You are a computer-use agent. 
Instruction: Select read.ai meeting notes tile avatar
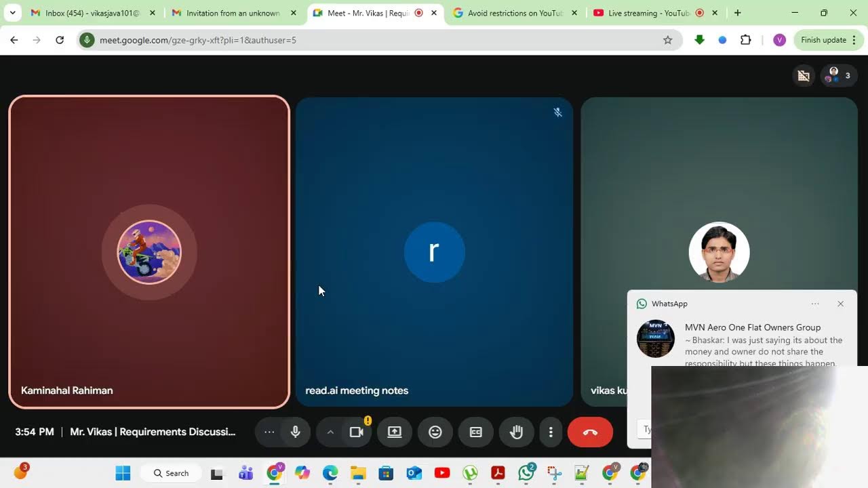coord(434,252)
